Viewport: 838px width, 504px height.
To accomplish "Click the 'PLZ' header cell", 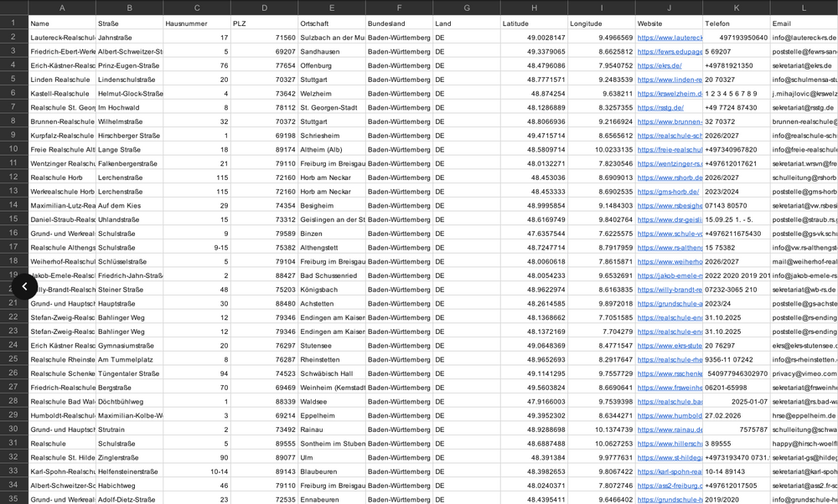I will point(265,23).
